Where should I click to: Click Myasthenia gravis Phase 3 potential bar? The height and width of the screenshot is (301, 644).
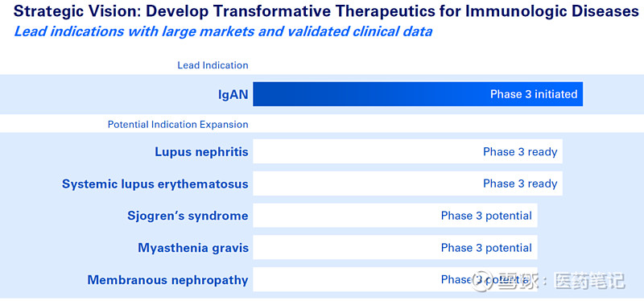coord(395,247)
